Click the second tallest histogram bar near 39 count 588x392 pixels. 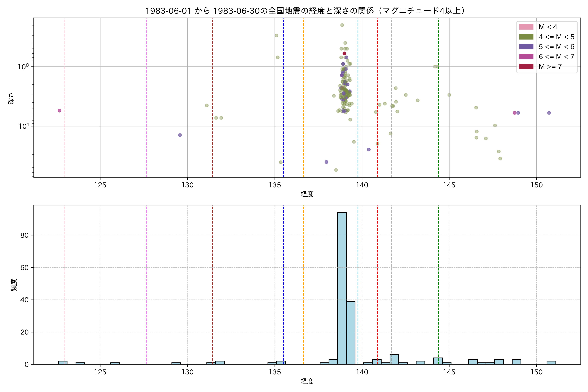tap(351, 333)
